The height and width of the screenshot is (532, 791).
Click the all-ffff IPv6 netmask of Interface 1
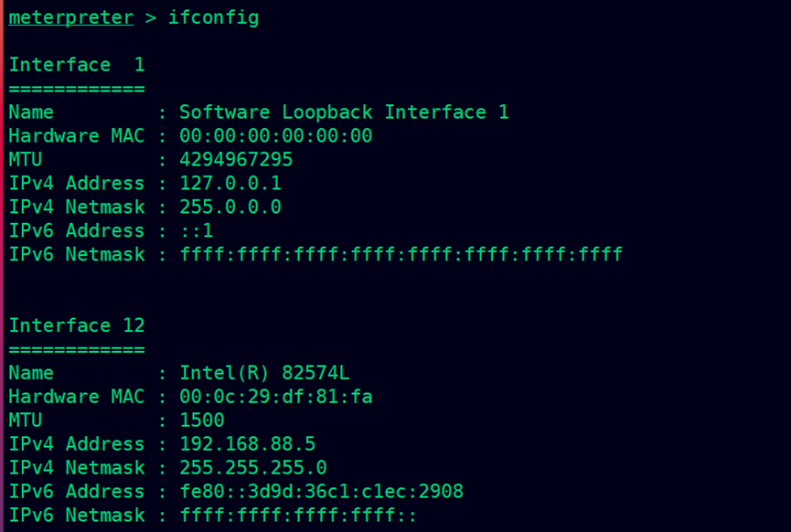[x=401, y=254]
